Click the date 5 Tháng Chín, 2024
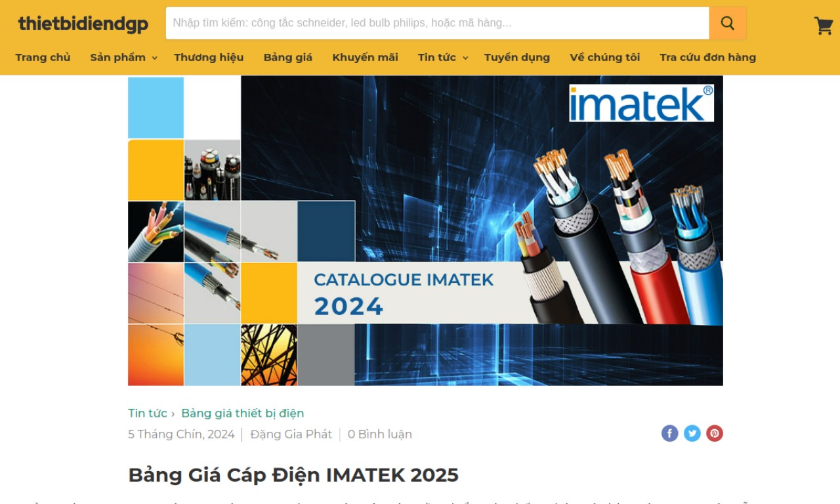Screen dimensions: 840x504 click(181, 434)
